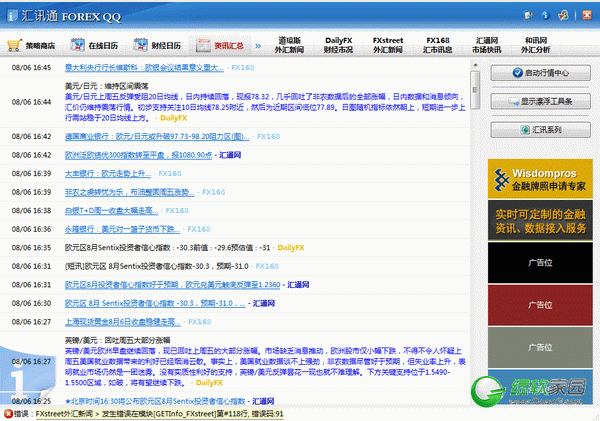Switch to the 和讯网 外汇分析 tab

coord(535,45)
